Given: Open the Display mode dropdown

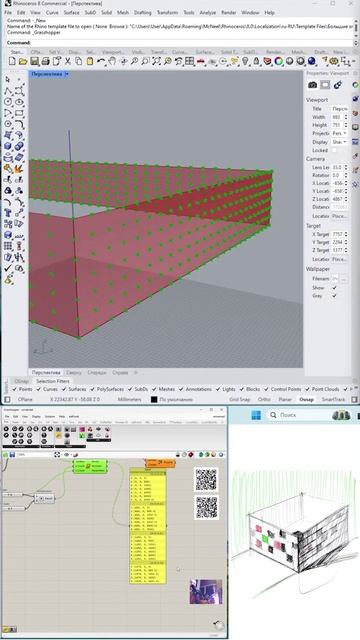Looking at the screenshot, I should click(x=340, y=142).
